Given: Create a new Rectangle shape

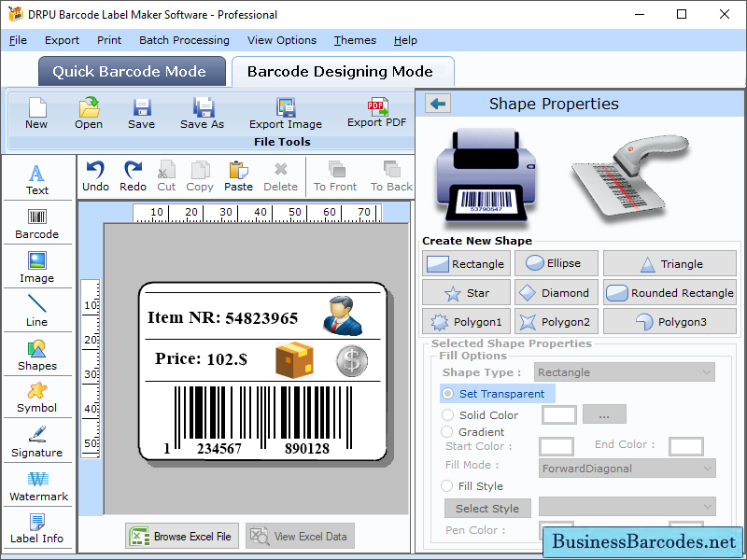Looking at the screenshot, I should (x=466, y=264).
